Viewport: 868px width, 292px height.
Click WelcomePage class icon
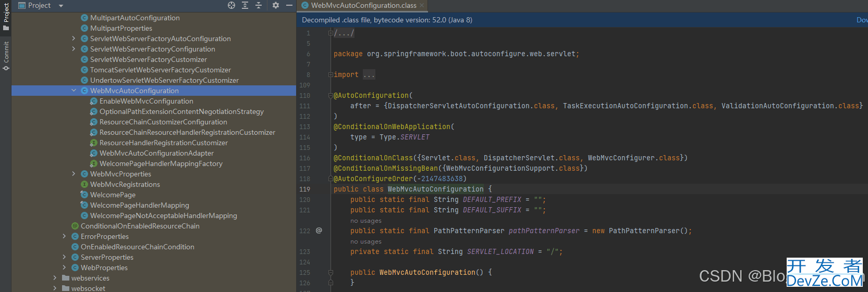[x=84, y=195]
